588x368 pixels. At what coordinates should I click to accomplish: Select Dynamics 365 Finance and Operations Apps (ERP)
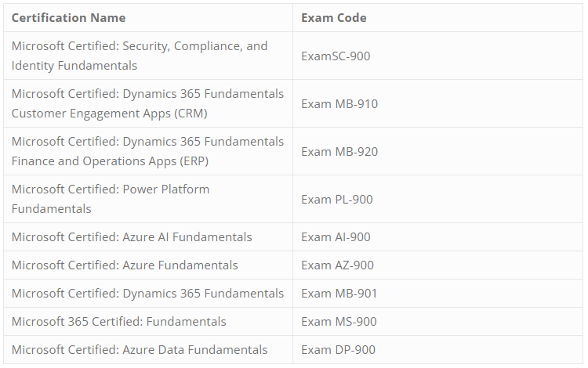click(147, 151)
